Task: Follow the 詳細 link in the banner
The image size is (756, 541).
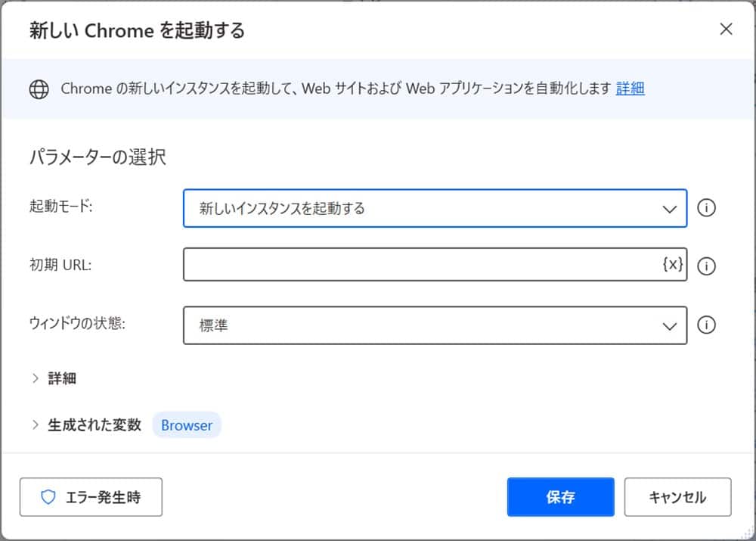Action: 630,89
